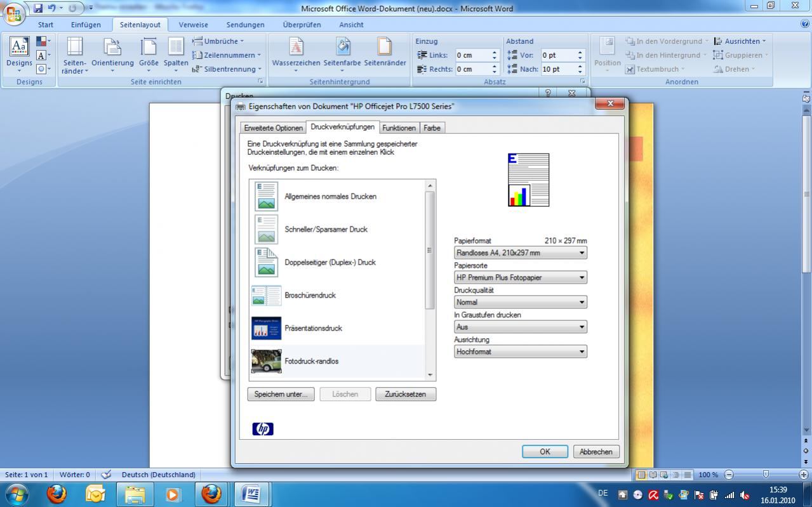Switch to print layout view icon
812x507 pixels.
pos(641,475)
